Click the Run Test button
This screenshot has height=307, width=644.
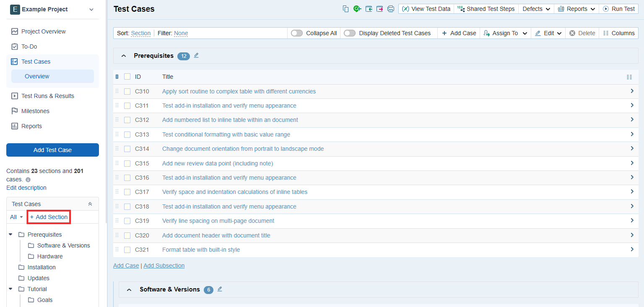point(619,9)
